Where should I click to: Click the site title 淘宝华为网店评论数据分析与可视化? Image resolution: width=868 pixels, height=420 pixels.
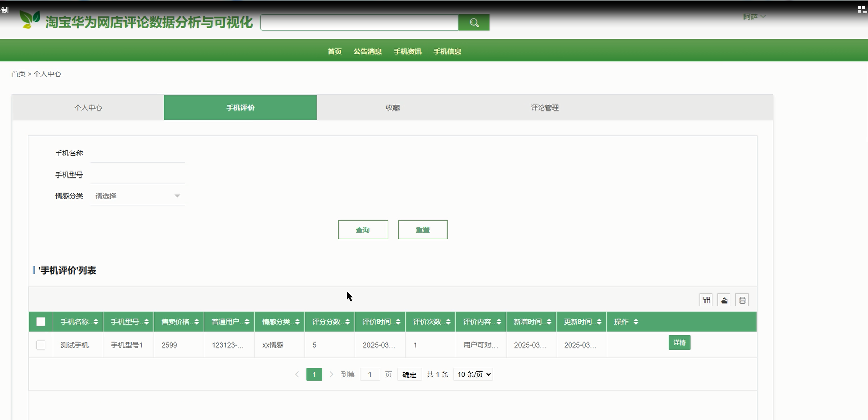[149, 22]
